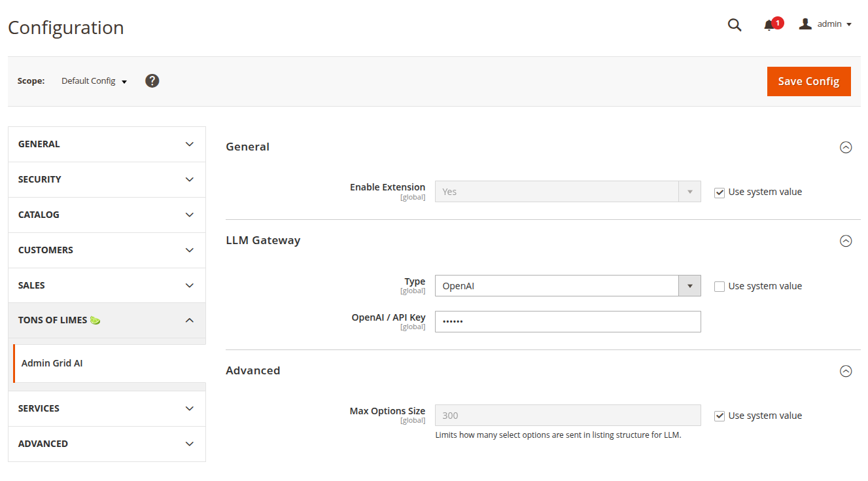
Task: Click the Max Options Size field
Action: (x=568, y=416)
